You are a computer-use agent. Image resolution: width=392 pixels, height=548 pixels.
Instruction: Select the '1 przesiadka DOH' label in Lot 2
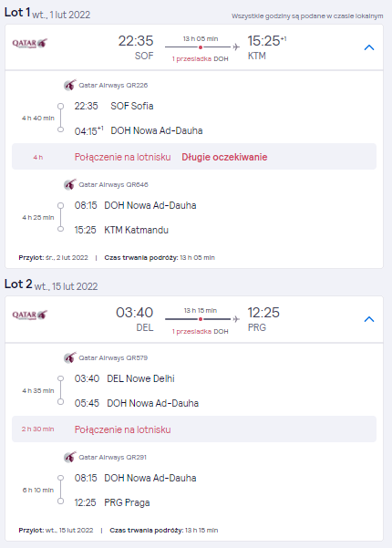[201, 331]
